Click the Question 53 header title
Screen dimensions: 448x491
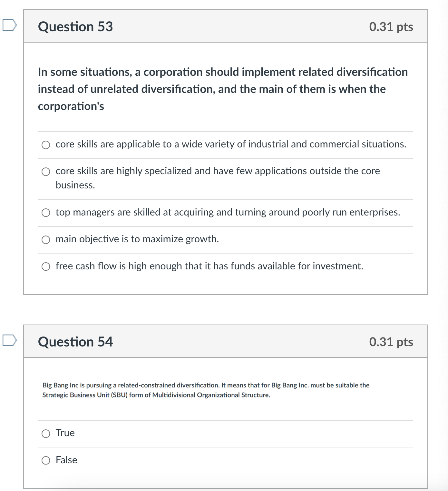pyautogui.click(x=75, y=27)
